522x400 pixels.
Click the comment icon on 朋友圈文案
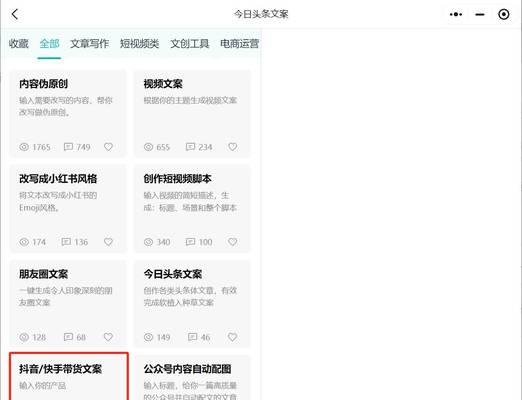[68, 337]
